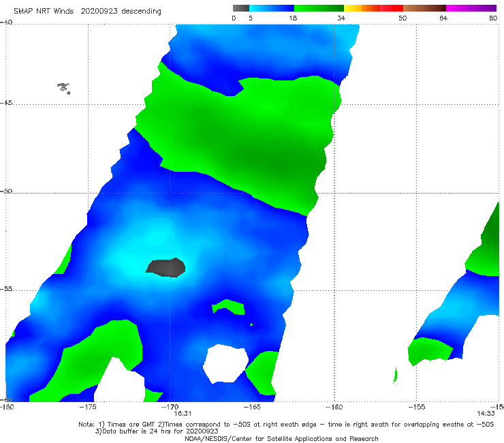Click the NOAA/NESDIS credit line
Screen dimensions: 504x443
[281, 438]
